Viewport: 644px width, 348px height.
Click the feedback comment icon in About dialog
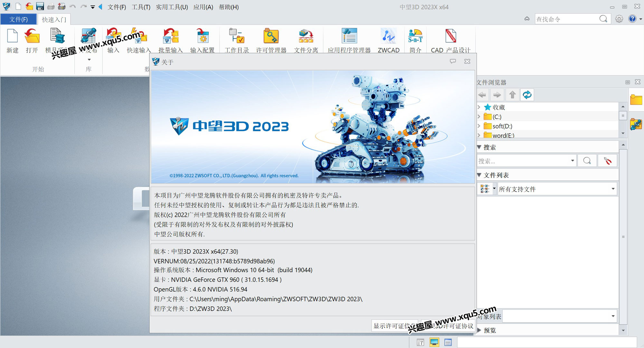pyautogui.click(x=453, y=61)
